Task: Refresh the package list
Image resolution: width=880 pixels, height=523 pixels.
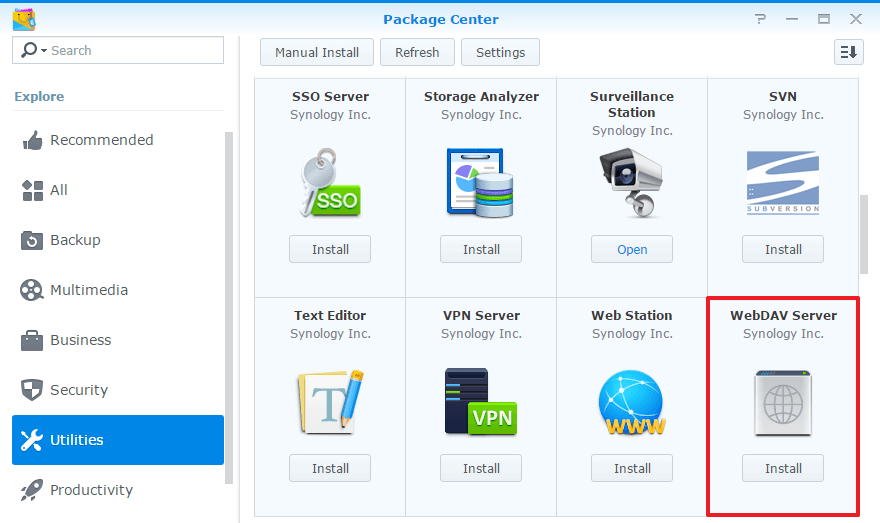Action: pos(417,52)
